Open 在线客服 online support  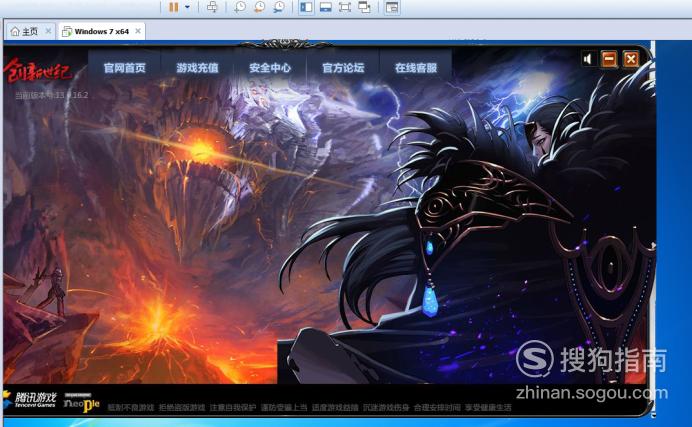pos(416,67)
